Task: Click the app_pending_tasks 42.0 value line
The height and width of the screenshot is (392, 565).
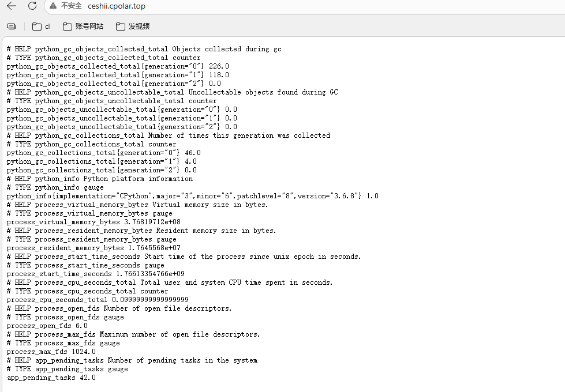Action: 51,378
